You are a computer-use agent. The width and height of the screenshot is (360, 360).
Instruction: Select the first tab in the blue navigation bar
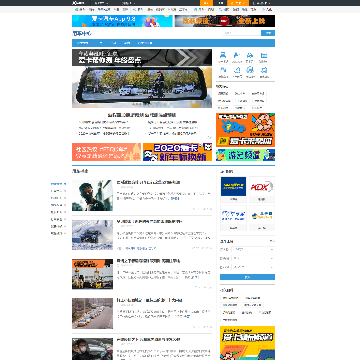tap(83, 43)
